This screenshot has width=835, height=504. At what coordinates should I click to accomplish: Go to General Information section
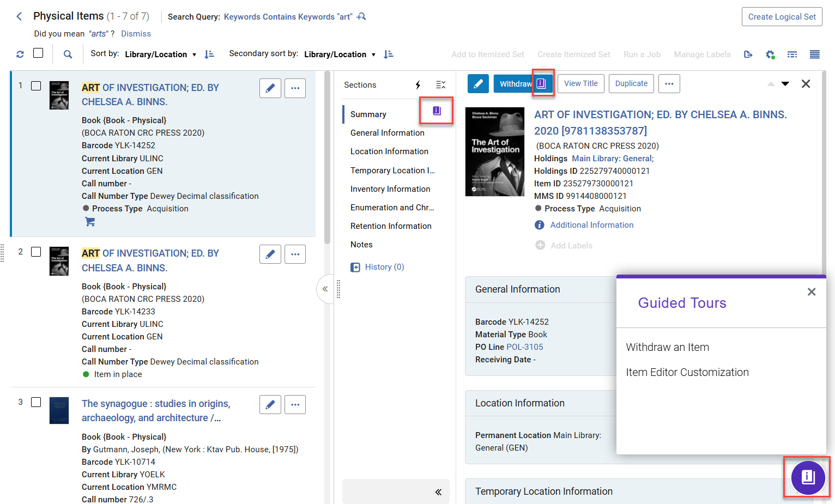pos(387,133)
